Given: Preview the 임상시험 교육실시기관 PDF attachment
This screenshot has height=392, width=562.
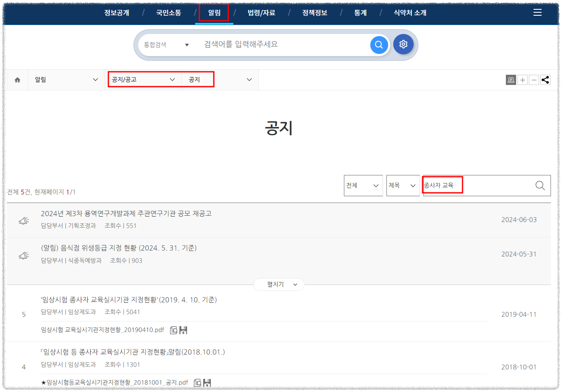Looking at the screenshot, I should click(x=173, y=330).
